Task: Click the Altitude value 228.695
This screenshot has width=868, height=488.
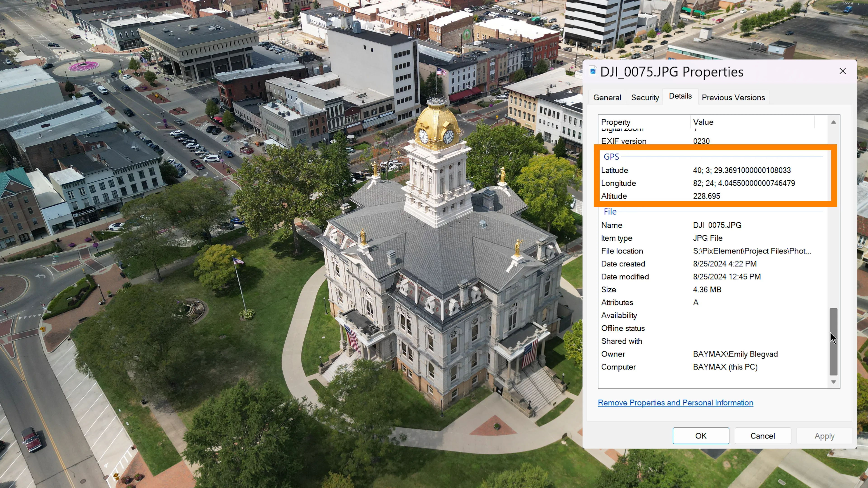Action: tap(706, 196)
